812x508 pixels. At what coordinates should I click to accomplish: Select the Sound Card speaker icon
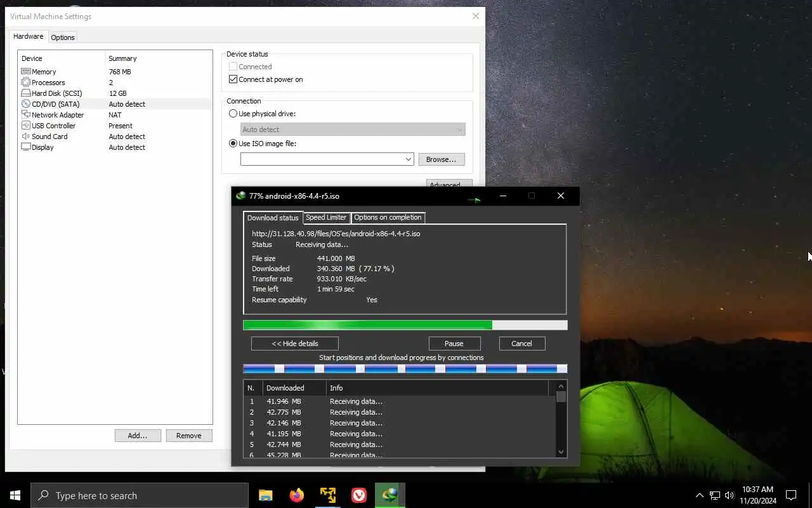click(x=26, y=137)
